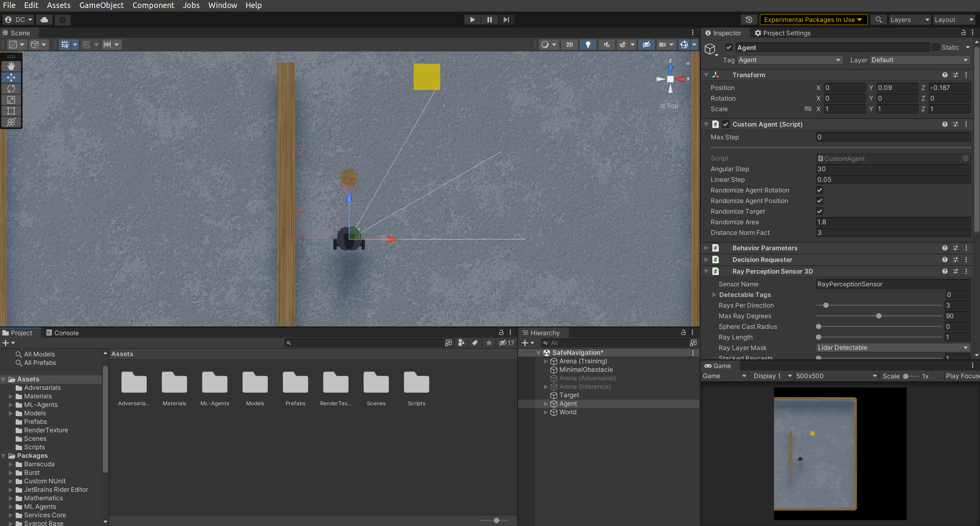The image size is (980, 526).
Task: Select the Hand view tool
Action: [x=11, y=66]
